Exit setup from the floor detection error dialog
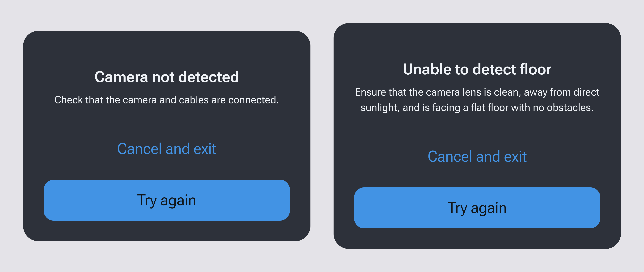 (477, 157)
